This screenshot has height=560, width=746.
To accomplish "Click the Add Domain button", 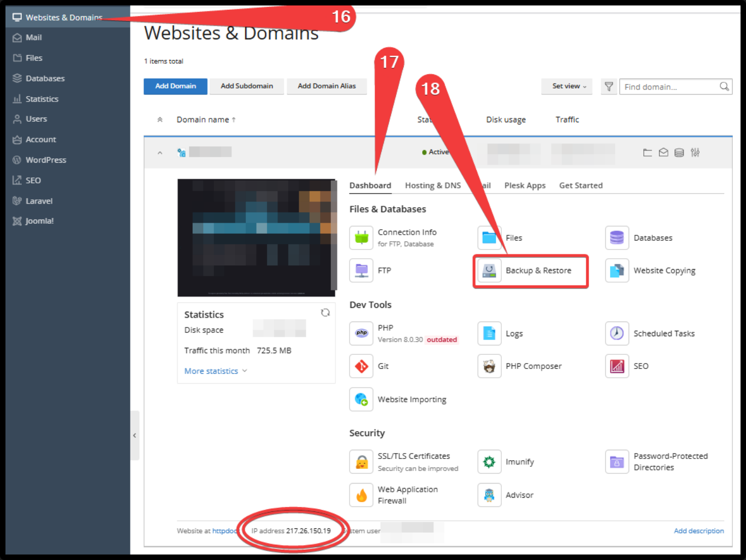I will [x=175, y=86].
